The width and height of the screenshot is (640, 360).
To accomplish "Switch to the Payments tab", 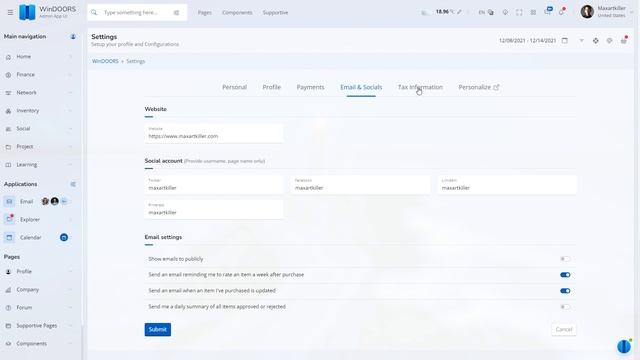I will (310, 87).
